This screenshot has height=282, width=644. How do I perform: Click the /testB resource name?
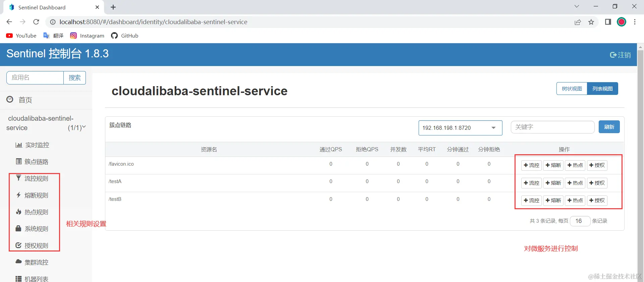pos(115,199)
